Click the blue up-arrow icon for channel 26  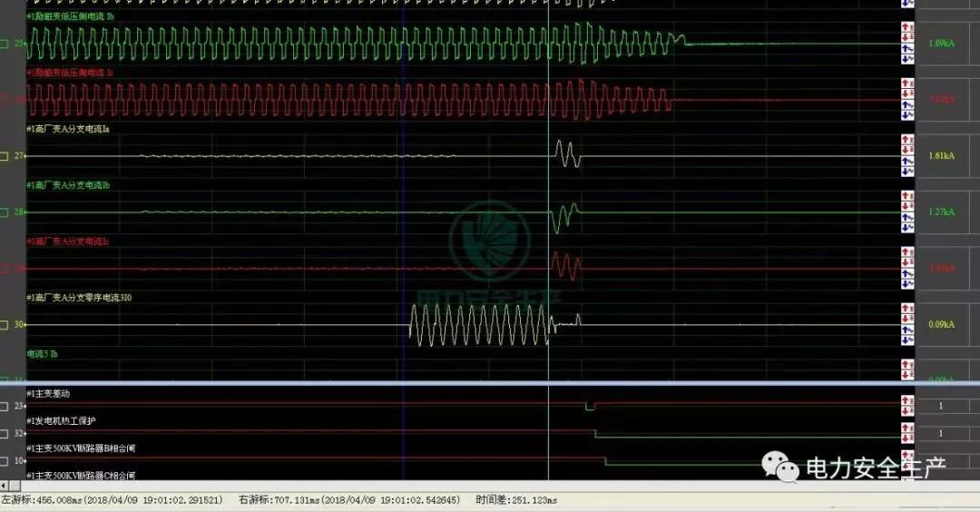907,104
